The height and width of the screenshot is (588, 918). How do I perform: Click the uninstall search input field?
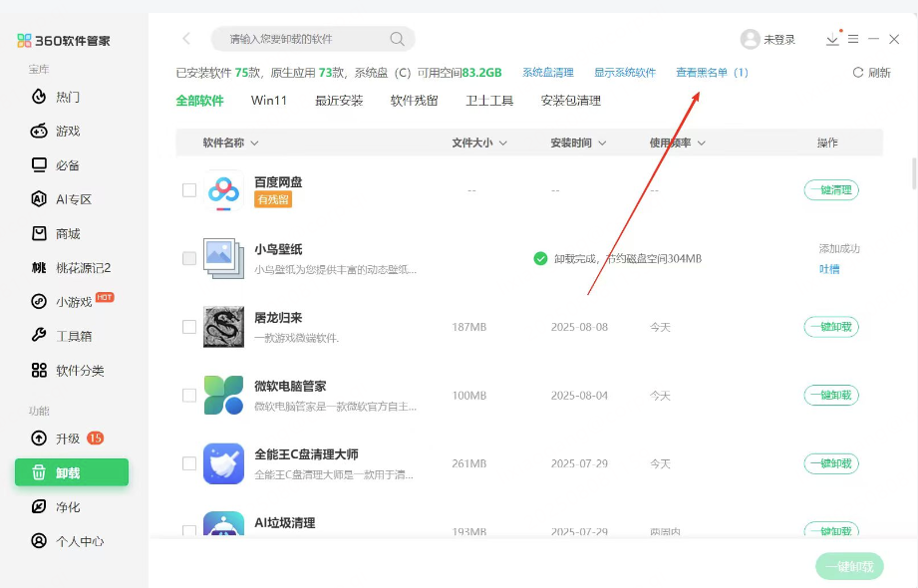(304, 39)
